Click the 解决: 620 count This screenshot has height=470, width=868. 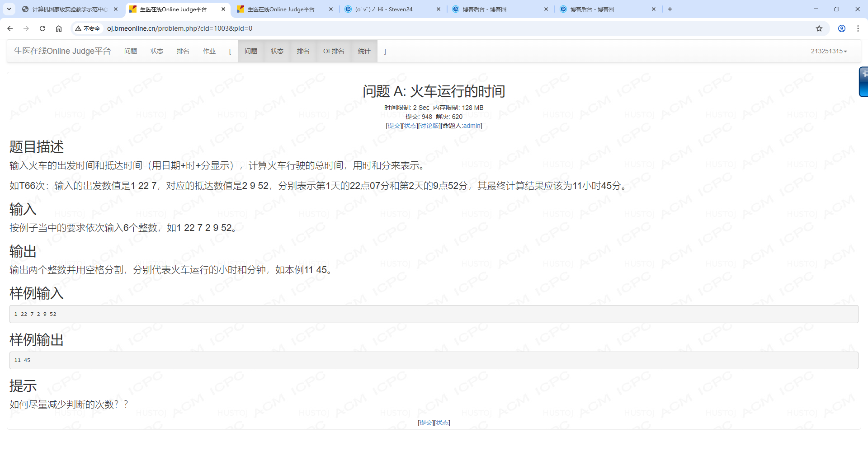point(449,117)
